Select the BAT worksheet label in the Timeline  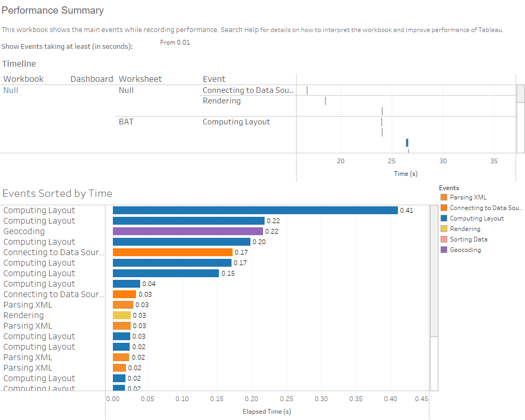(x=126, y=122)
